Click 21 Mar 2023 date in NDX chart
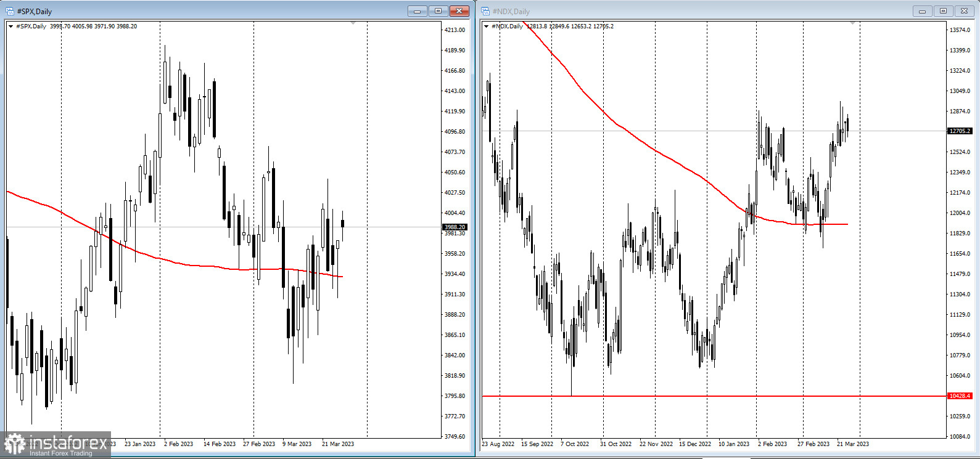980x459 pixels. [853, 444]
